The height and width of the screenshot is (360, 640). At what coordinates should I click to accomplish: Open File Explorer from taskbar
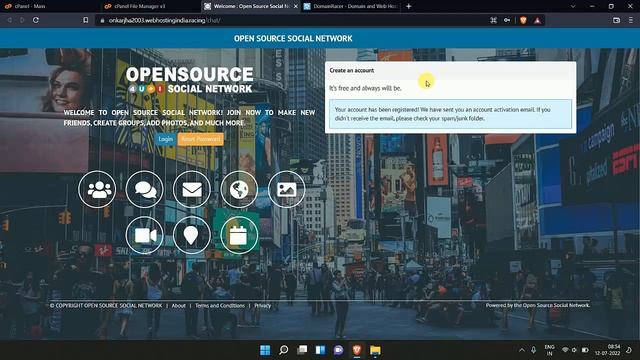point(376,350)
